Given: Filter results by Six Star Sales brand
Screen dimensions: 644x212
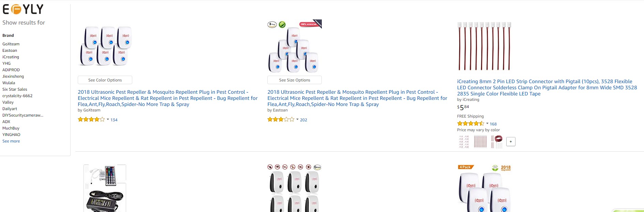Looking at the screenshot, I should pyautogui.click(x=15, y=89).
